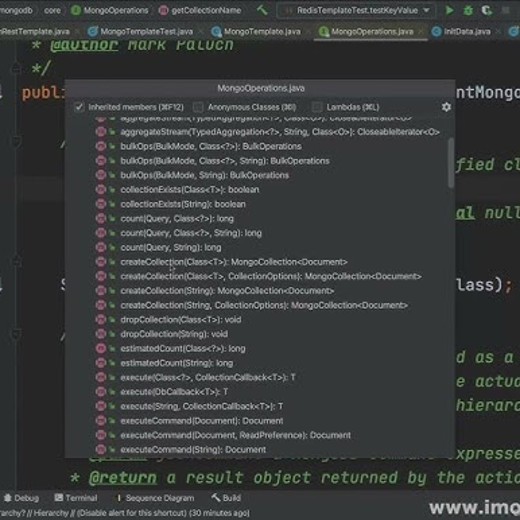
Task: Open the Build tool window
Action: click(226, 498)
